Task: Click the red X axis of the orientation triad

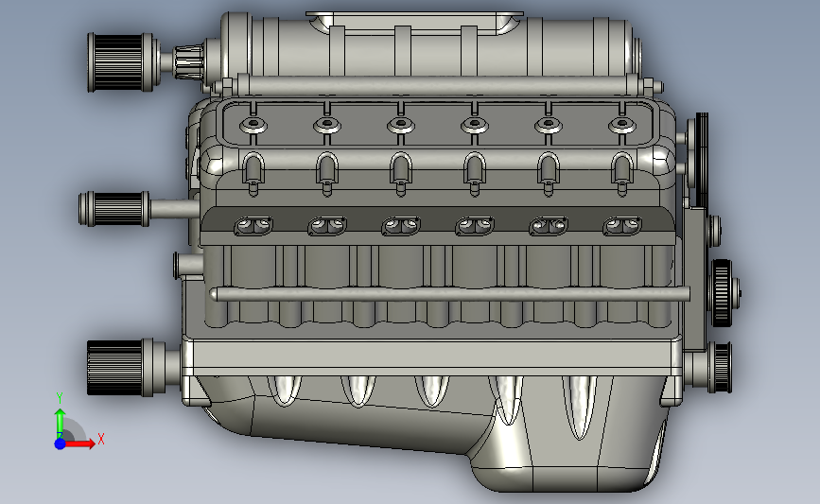Action: pos(79,443)
